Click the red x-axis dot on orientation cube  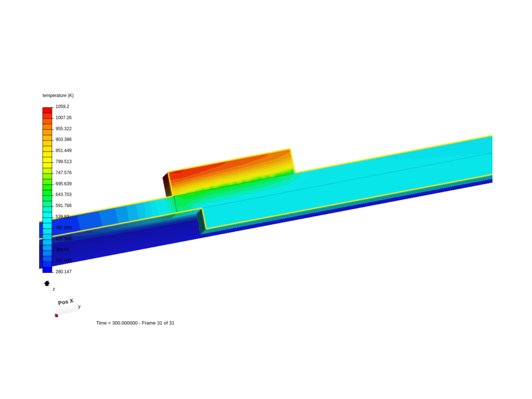point(57,316)
